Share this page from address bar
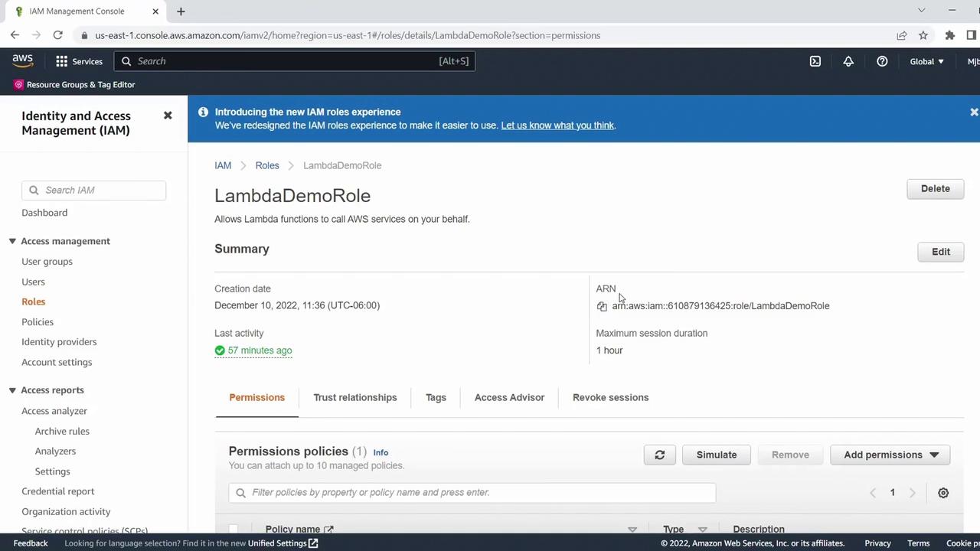Viewport: 980px width, 551px height. 902,35
